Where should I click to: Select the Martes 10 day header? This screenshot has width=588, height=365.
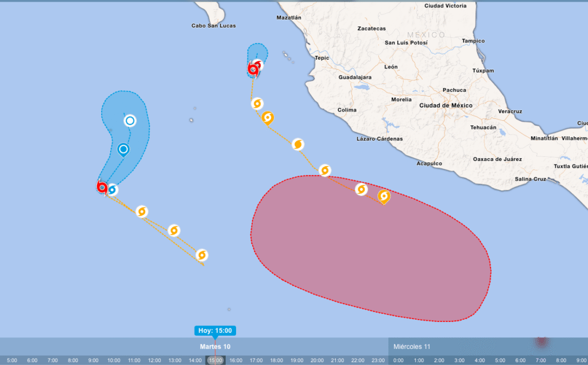[x=215, y=347]
